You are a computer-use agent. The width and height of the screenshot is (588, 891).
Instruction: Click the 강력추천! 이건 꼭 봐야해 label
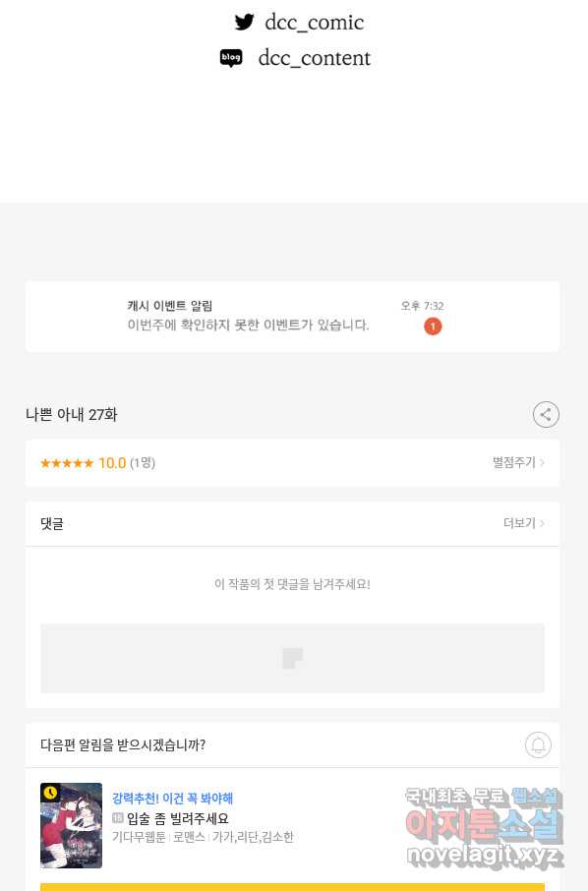point(173,798)
